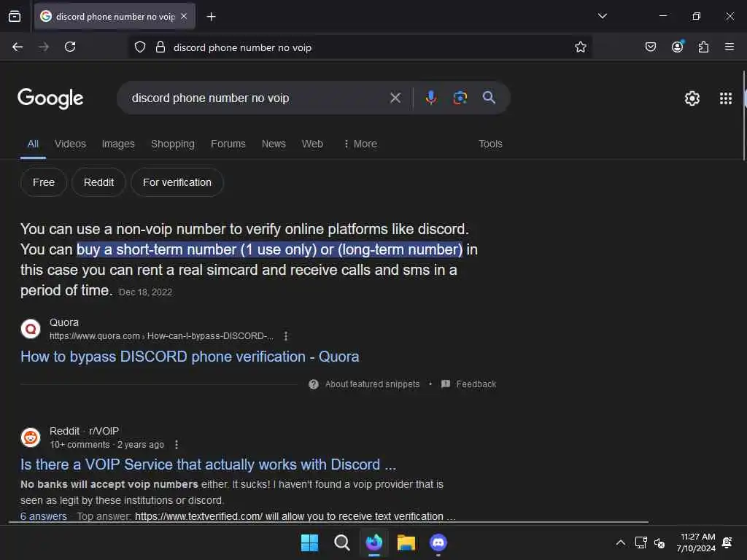The width and height of the screenshot is (747, 560).
Task: Open File Explorer from taskbar
Action: click(406, 542)
